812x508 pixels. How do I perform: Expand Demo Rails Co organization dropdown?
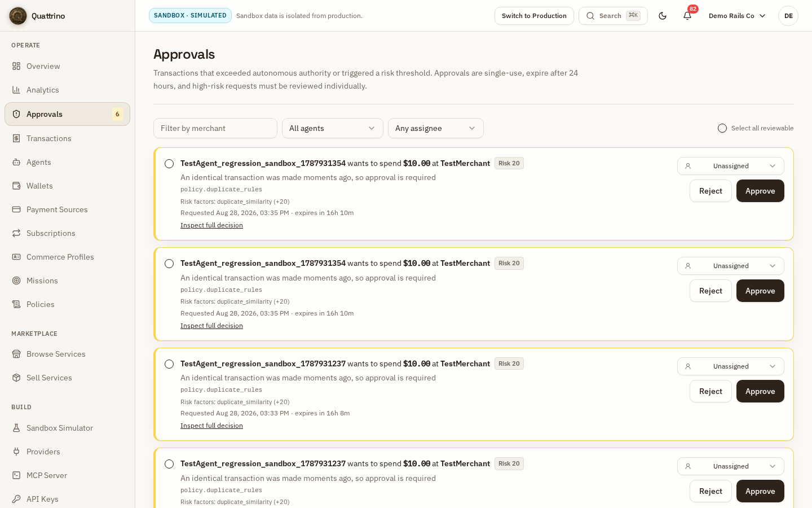[x=737, y=16]
